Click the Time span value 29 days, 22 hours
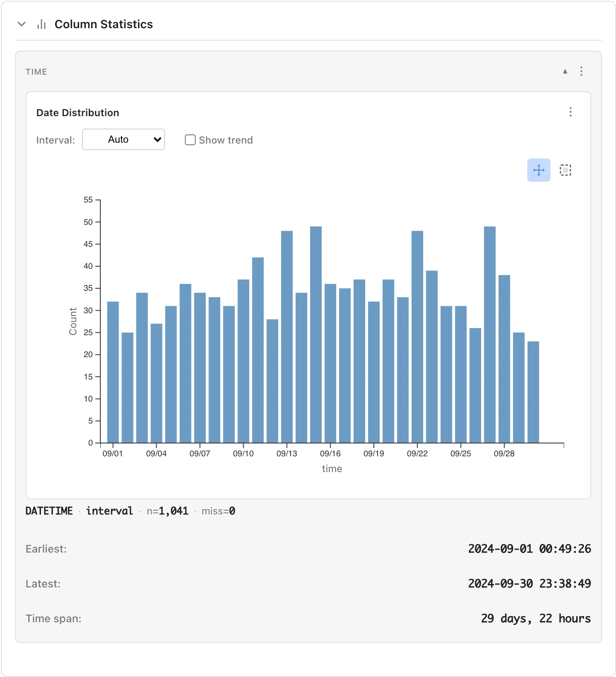The width and height of the screenshot is (616, 677). click(536, 619)
